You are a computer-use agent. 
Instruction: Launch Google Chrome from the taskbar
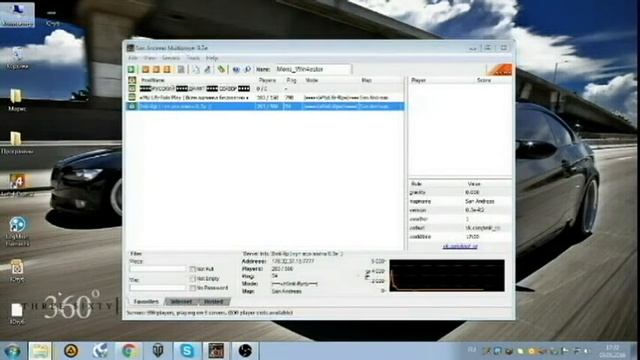pyautogui.click(x=129, y=351)
